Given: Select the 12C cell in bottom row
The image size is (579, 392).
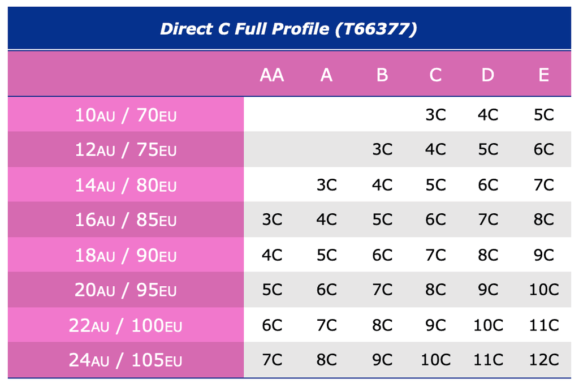Looking at the screenshot, I should click(x=543, y=360).
